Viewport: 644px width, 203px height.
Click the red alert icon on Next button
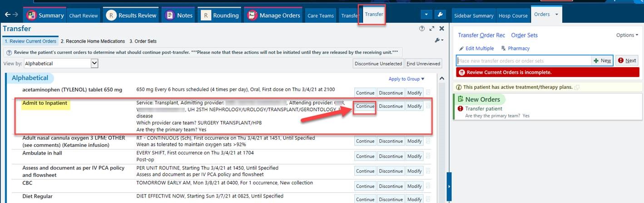(x=621, y=61)
